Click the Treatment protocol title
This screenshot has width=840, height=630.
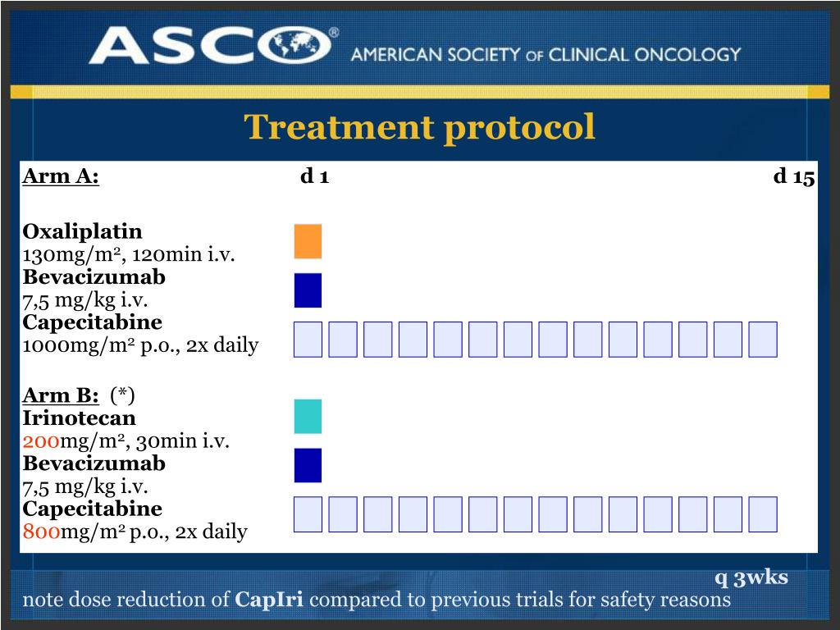(419, 127)
